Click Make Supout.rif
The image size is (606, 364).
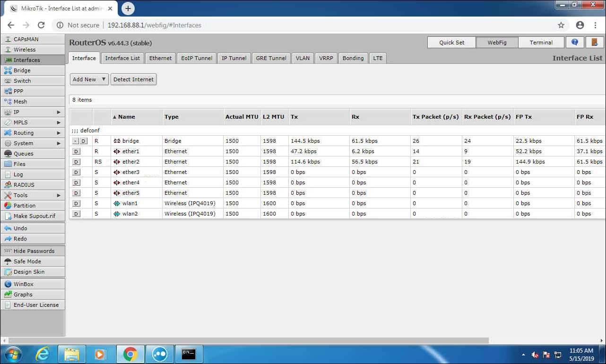point(33,216)
